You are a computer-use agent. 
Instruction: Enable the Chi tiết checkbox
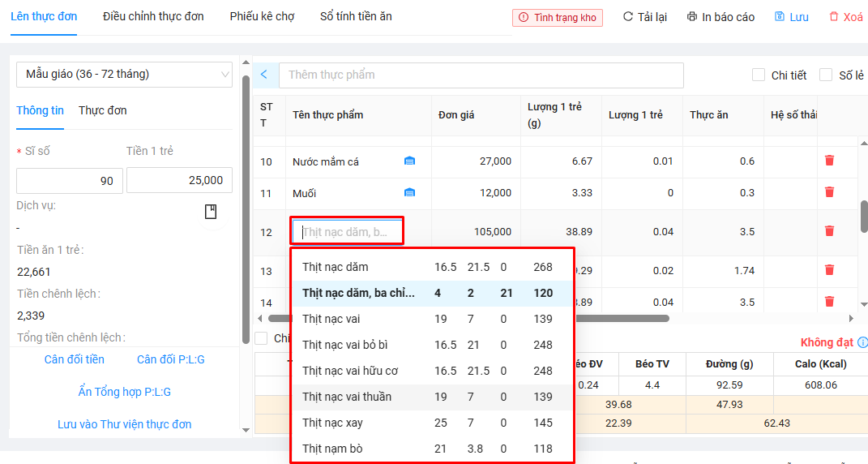click(x=759, y=75)
